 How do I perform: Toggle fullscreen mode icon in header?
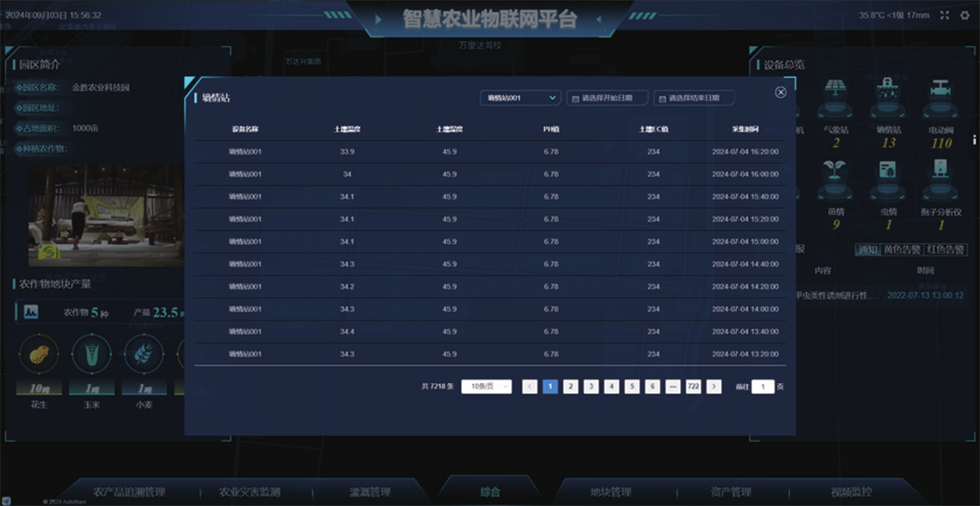(x=945, y=15)
